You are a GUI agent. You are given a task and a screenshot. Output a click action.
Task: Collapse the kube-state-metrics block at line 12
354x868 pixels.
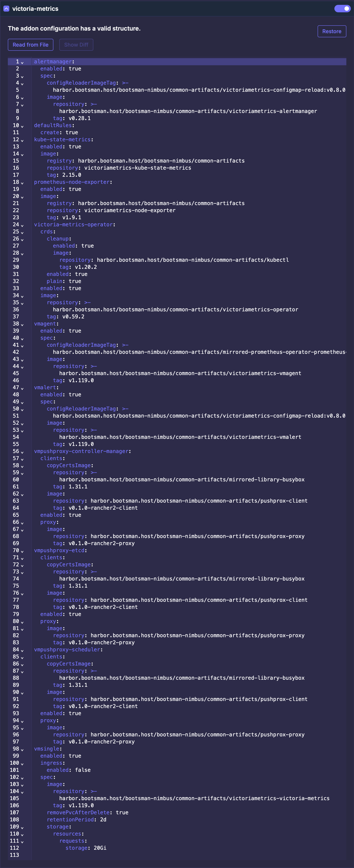pyautogui.click(x=22, y=140)
